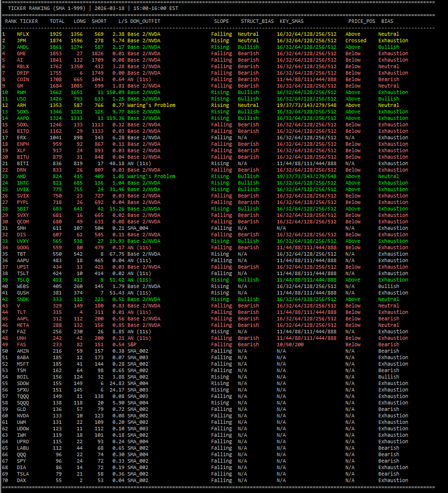Select the DIS ticker in row 32

pyautogui.click(x=21, y=234)
